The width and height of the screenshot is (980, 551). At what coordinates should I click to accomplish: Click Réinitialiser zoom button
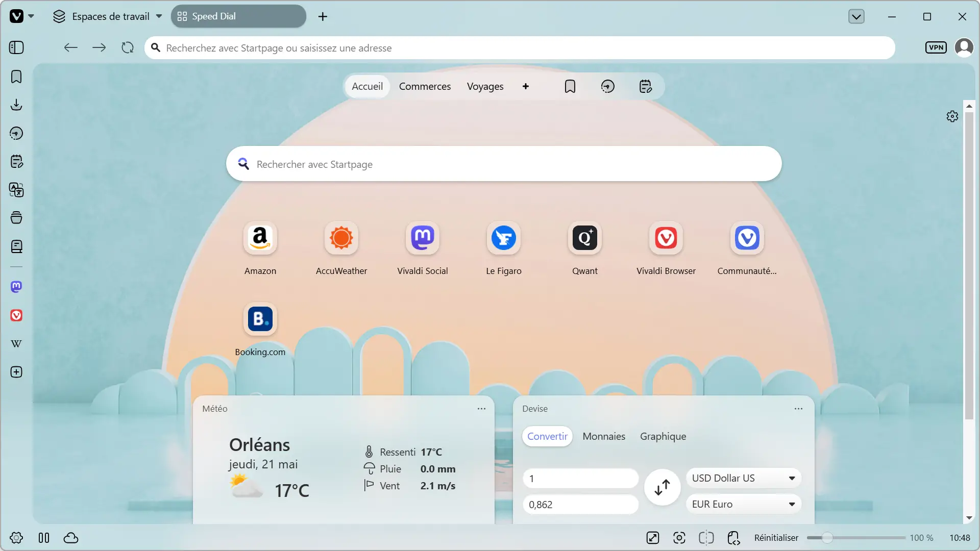click(776, 538)
